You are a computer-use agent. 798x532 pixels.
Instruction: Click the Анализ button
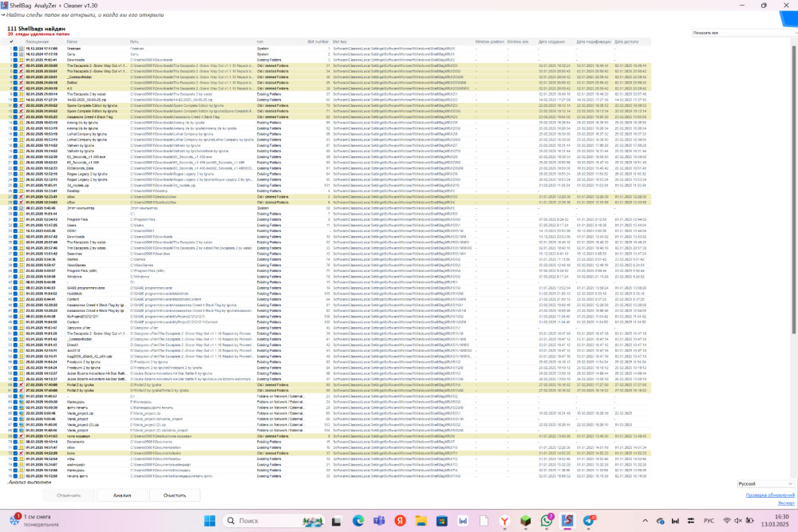pos(122,495)
